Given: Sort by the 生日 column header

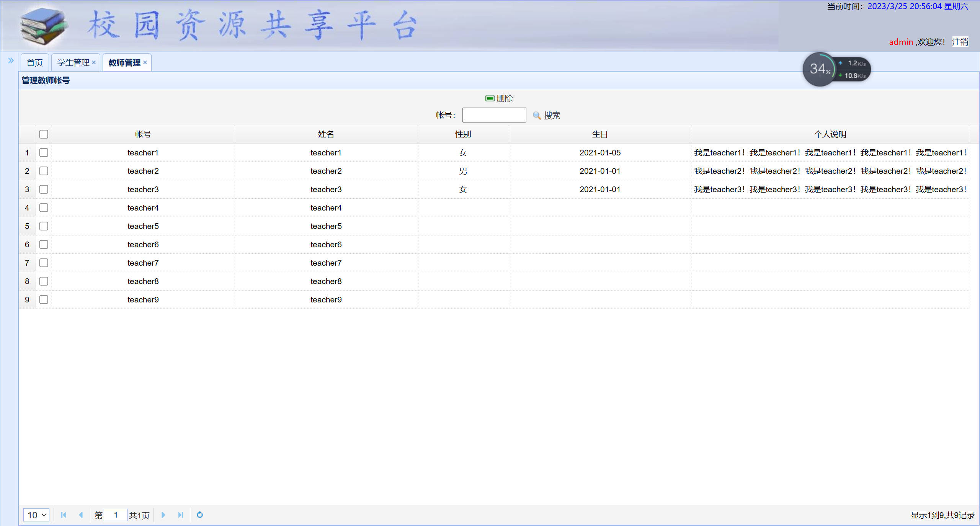Looking at the screenshot, I should click(600, 134).
